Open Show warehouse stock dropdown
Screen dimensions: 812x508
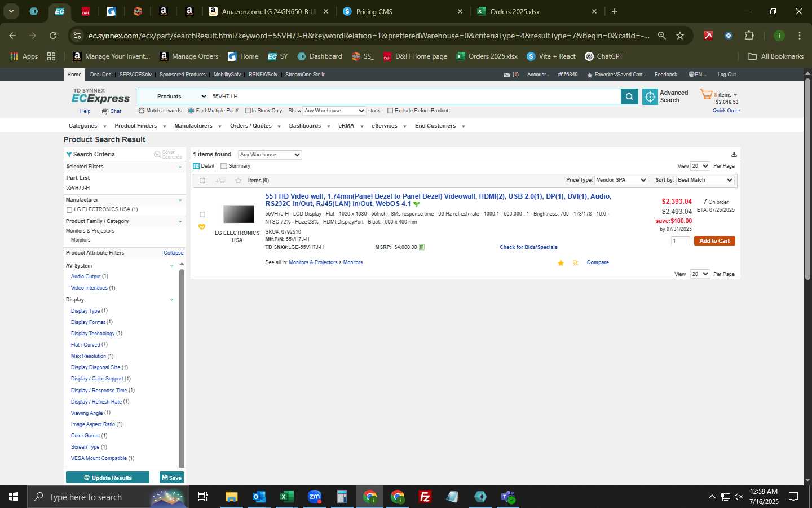tap(334, 111)
